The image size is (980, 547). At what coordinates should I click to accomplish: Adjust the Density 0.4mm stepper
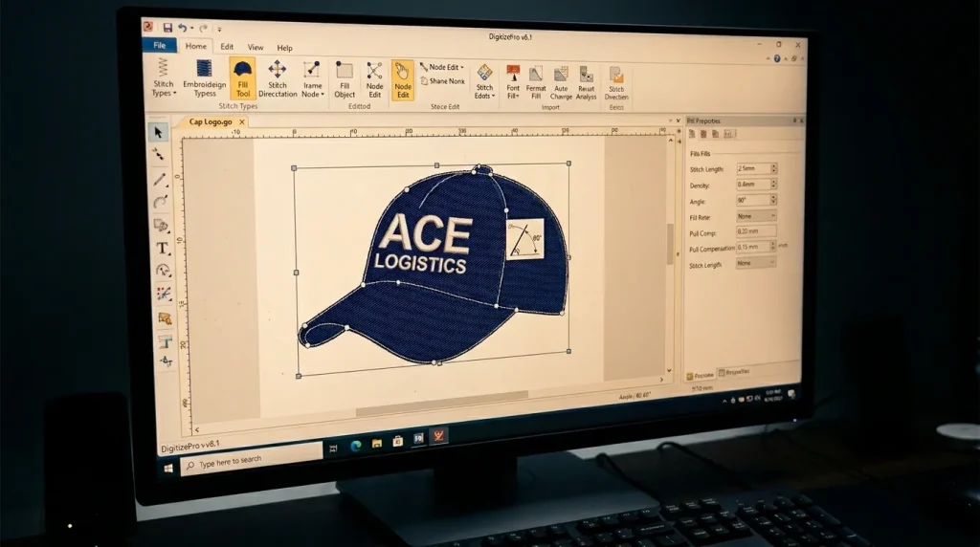(773, 185)
